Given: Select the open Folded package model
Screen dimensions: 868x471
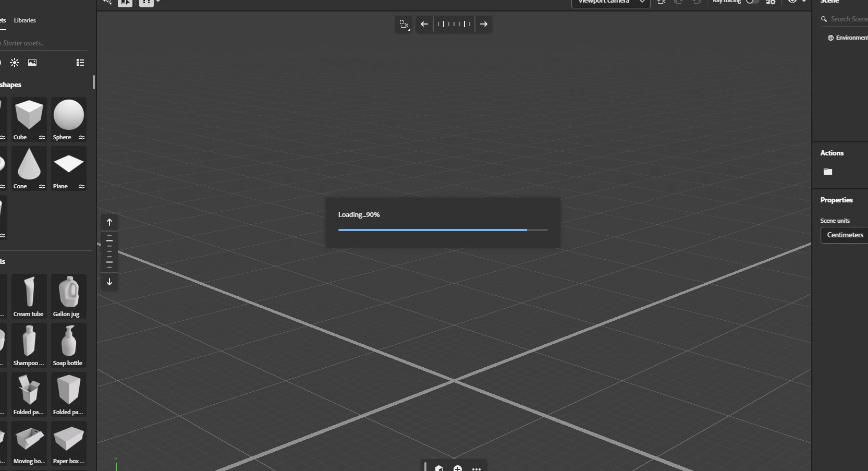Looking at the screenshot, I should pyautogui.click(x=29, y=394).
